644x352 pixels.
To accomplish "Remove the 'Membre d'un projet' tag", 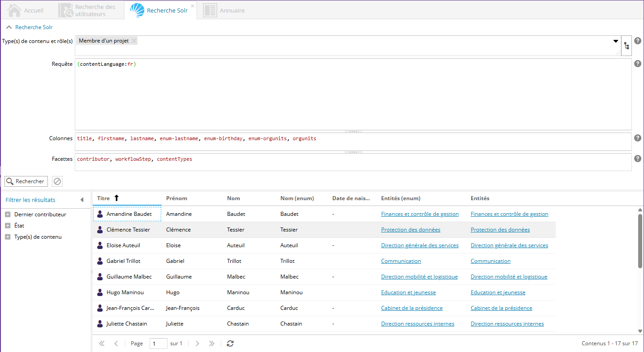I will click(x=134, y=41).
